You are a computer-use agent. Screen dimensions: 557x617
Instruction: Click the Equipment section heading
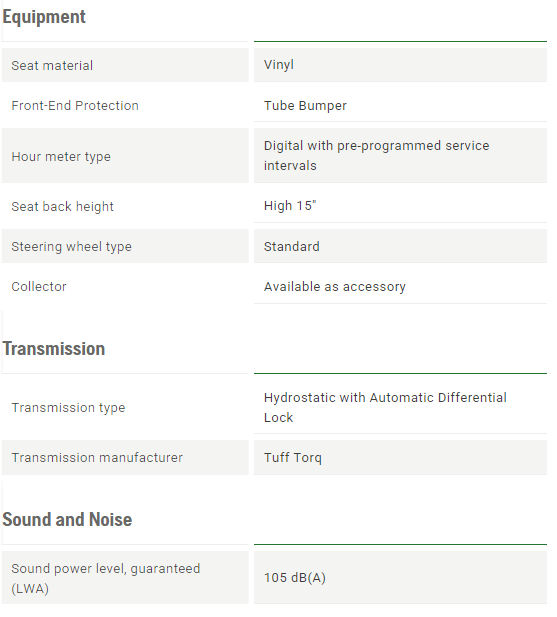(44, 17)
